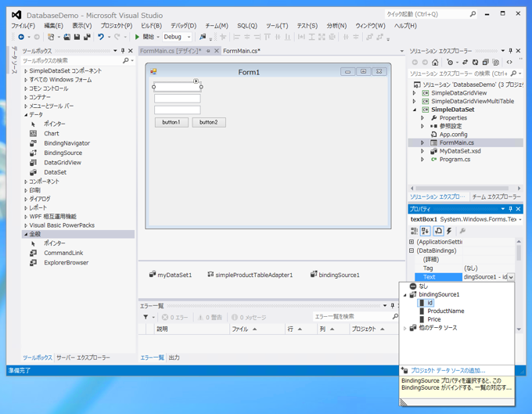
Task: Expand 他のデータ ソース node
Action: click(x=405, y=328)
